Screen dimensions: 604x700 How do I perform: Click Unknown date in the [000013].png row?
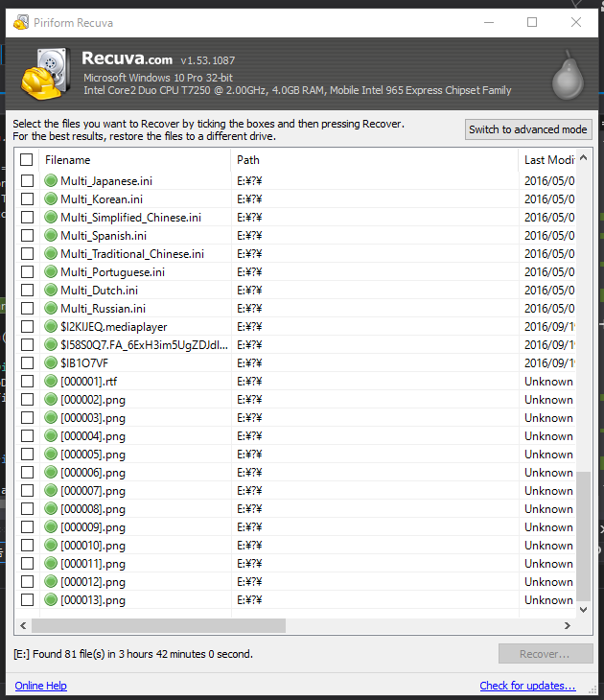[x=548, y=600]
